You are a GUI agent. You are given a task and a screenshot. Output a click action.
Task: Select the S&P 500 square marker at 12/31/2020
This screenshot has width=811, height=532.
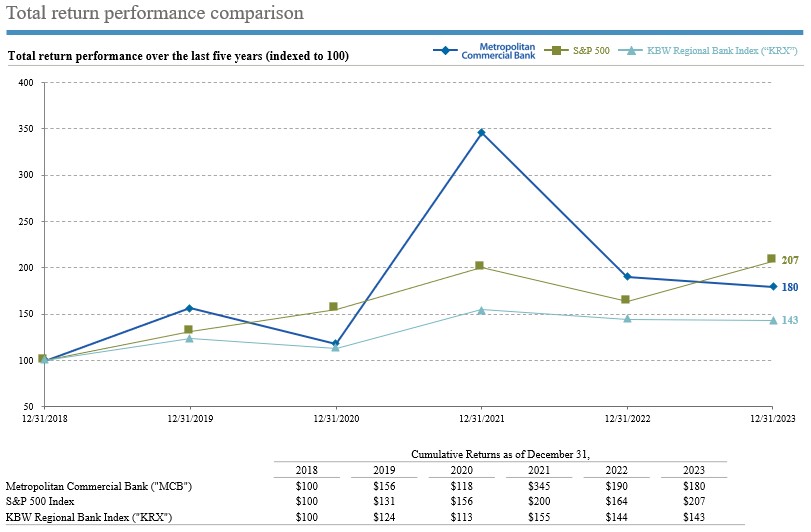click(x=334, y=307)
